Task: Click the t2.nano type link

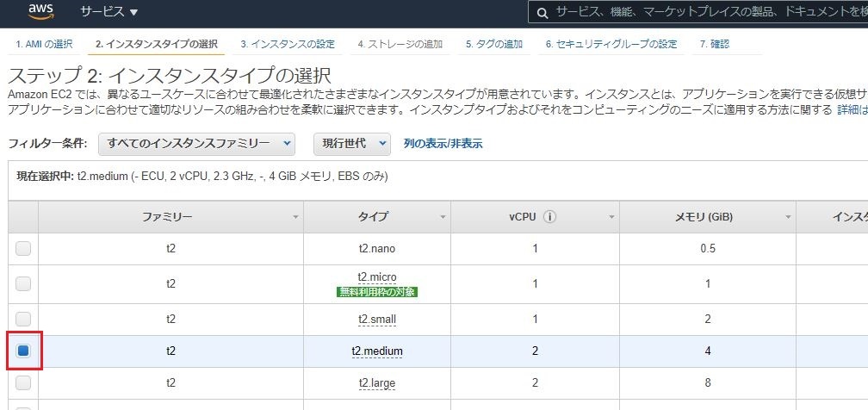Action: (x=377, y=248)
